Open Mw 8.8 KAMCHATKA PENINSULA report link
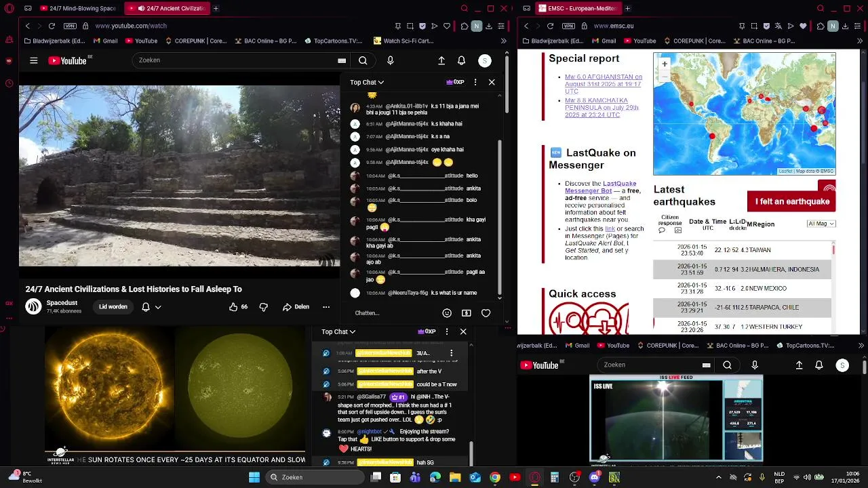 (602, 108)
